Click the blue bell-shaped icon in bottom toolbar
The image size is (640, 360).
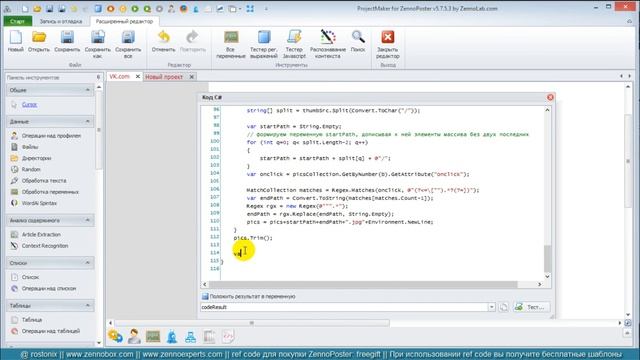(x=172, y=336)
